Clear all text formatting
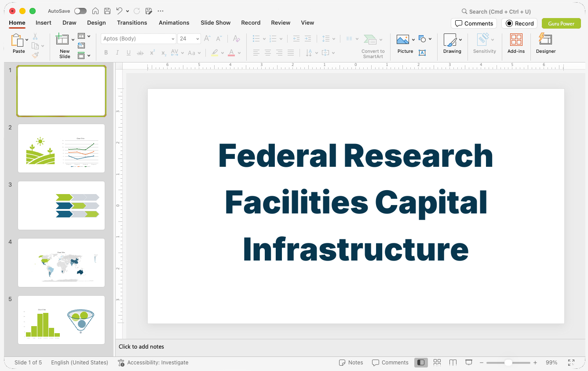The image size is (588, 371). [236, 39]
